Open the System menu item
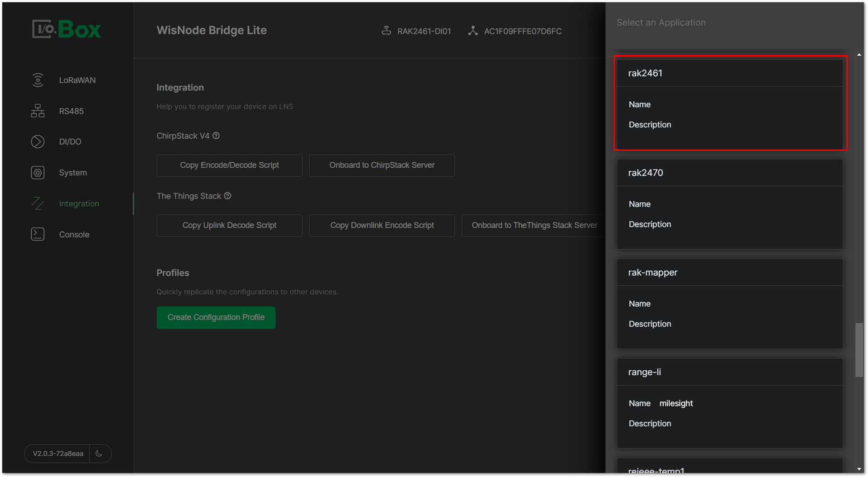The height and width of the screenshot is (477, 868). click(x=73, y=173)
